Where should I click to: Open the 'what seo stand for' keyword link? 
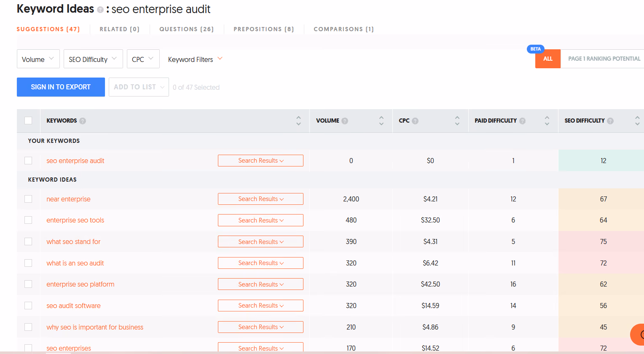73,241
